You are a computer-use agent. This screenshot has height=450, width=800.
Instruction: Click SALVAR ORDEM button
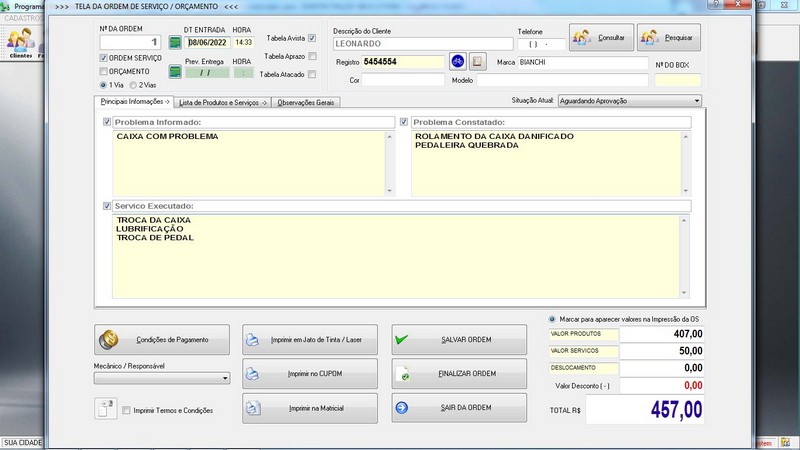[459, 340]
